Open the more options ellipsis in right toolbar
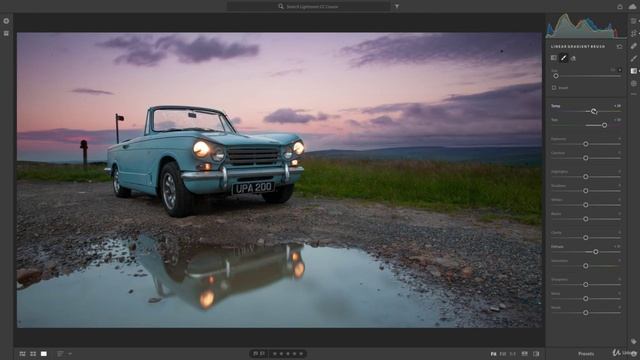Viewport: 640px width, 360px height. coord(633,94)
